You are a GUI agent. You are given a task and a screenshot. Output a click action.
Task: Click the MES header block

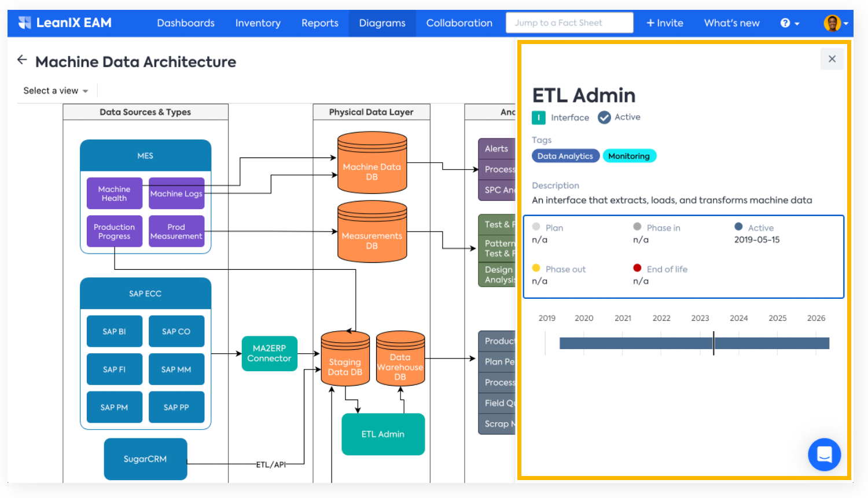pyautogui.click(x=145, y=155)
